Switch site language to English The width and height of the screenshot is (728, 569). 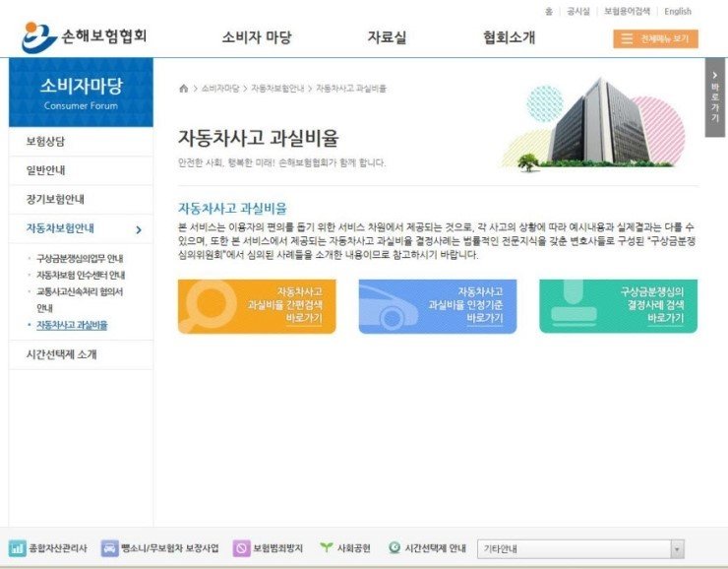pyautogui.click(x=678, y=12)
